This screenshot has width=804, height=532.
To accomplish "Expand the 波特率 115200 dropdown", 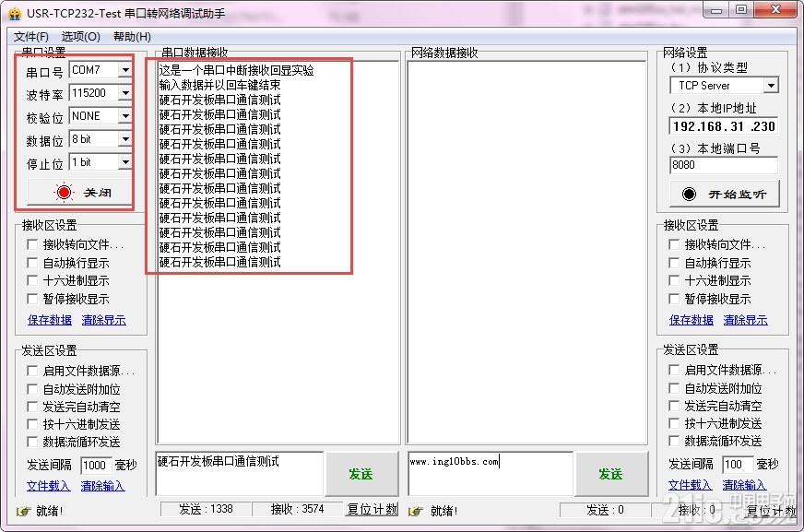I will click(125, 93).
